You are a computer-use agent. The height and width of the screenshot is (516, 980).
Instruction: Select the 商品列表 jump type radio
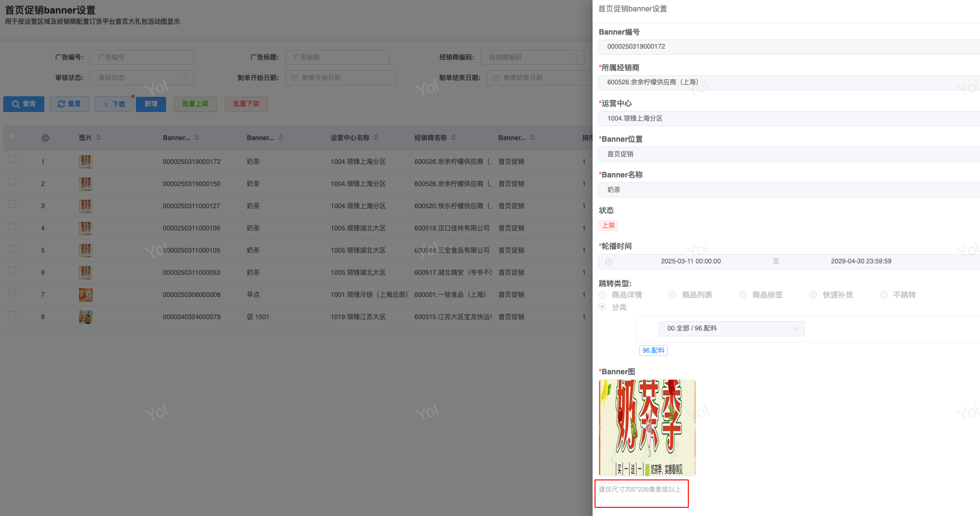tap(673, 295)
